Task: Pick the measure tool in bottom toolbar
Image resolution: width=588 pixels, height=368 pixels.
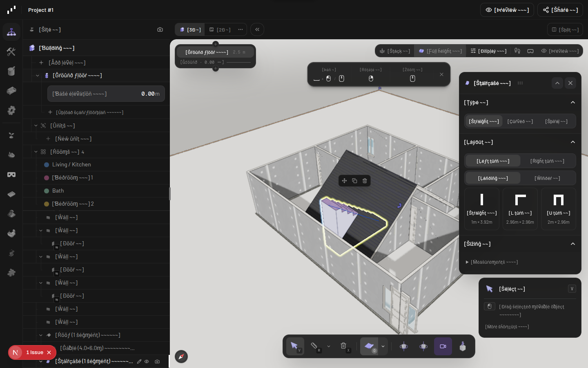Action: click(314, 346)
